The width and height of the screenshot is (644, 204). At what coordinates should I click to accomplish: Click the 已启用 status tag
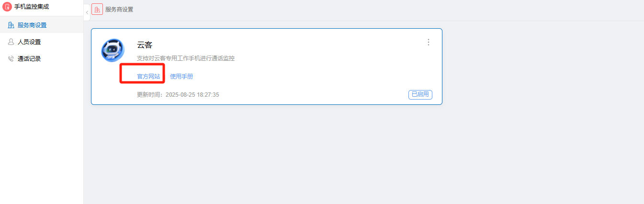[420, 95]
